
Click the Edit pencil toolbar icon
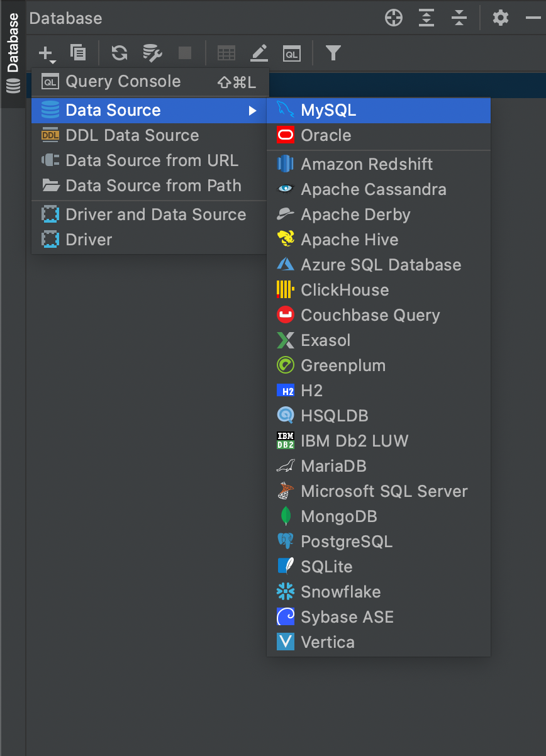[x=259, y=53]
